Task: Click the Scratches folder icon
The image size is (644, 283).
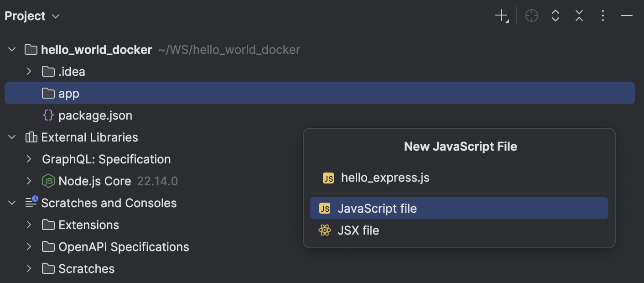Action: 48,269
